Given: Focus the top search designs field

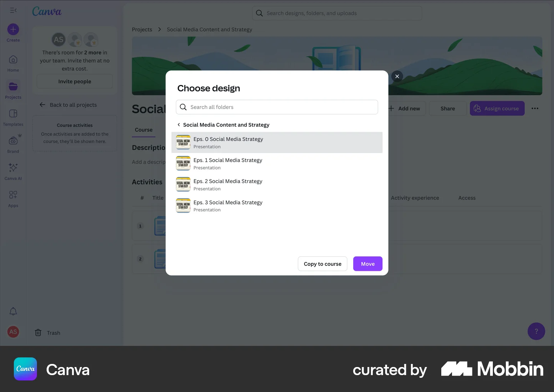Looking at the screenshot, I should click(337, 13).
